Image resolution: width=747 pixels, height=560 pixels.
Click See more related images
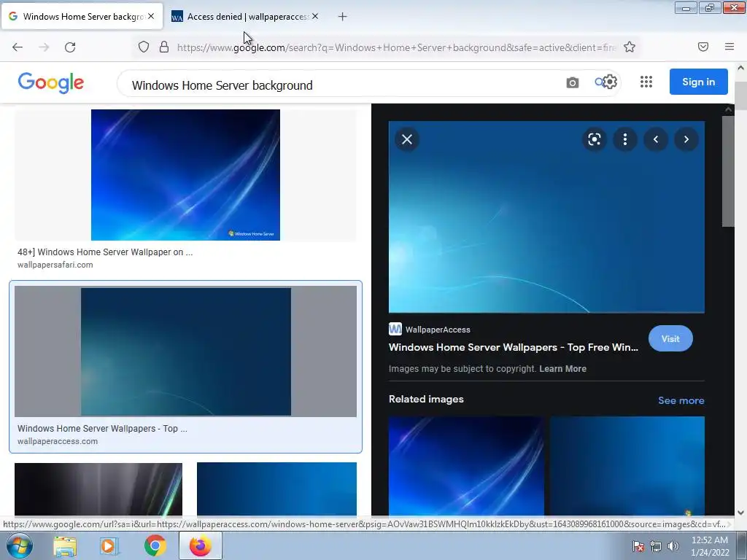tap(681, 400)
